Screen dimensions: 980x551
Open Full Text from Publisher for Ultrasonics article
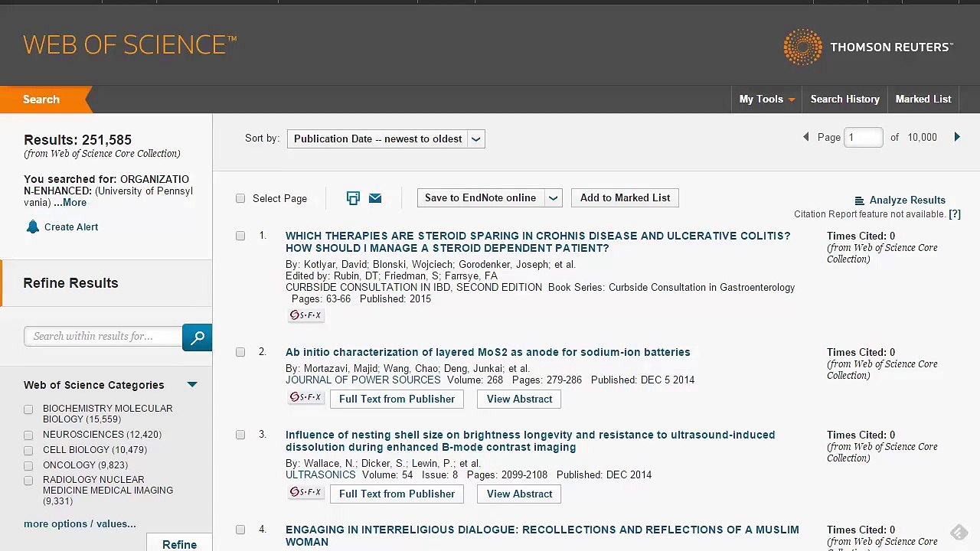point(397,494)
